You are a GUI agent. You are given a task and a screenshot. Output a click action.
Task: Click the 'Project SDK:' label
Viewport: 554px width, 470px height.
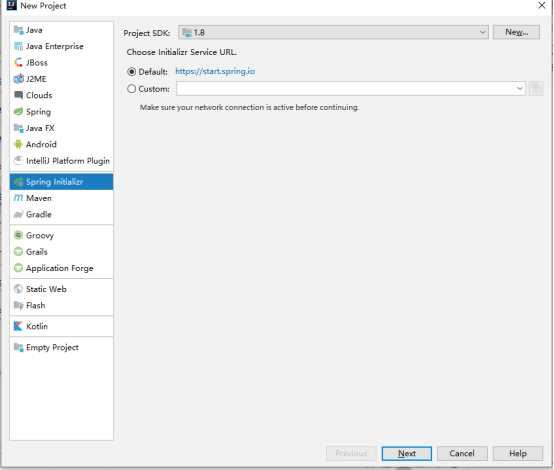click(147, 33)
